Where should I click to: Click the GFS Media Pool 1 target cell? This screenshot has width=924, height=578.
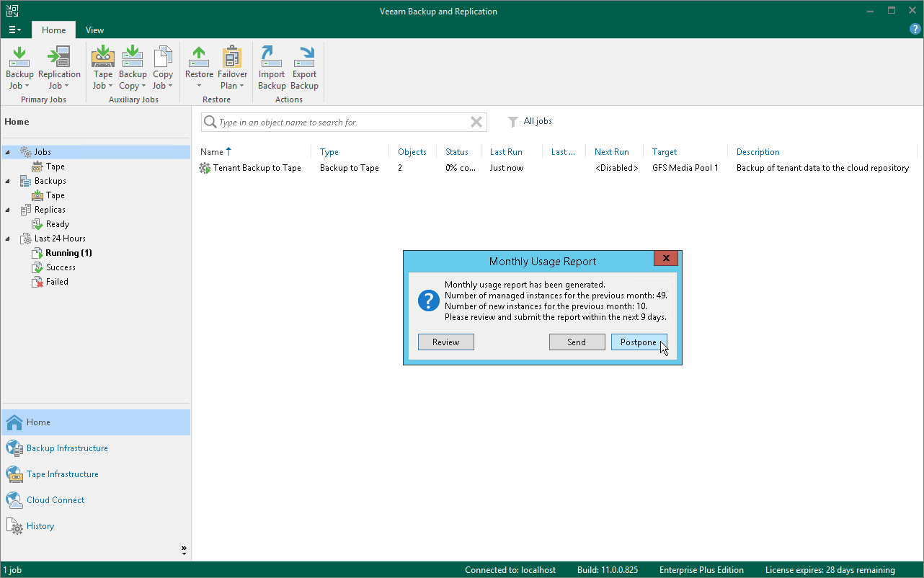[685, 168]
